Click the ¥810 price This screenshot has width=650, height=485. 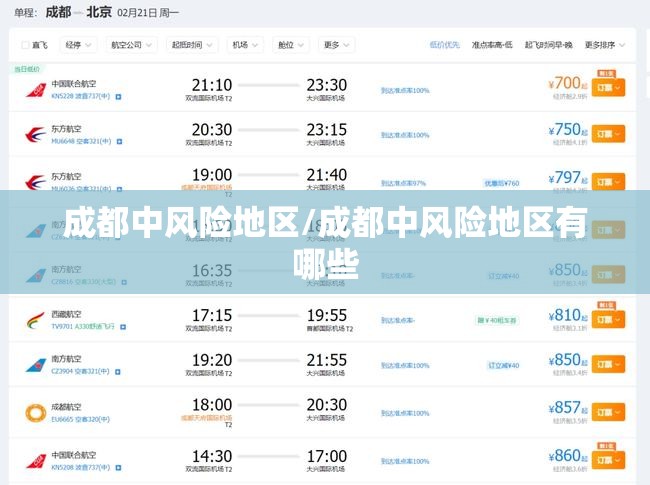[568, 315]
